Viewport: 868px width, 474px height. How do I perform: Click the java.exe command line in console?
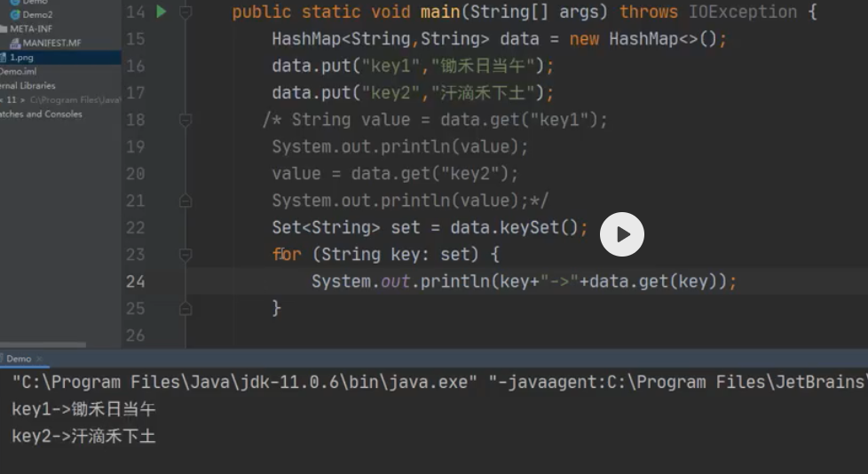click(x=439, y=382)
